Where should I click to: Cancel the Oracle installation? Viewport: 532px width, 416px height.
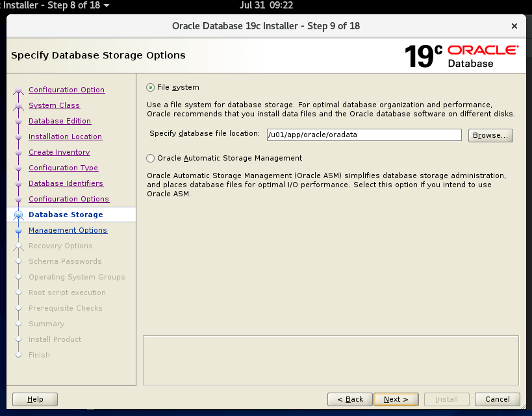pos(498,399)
